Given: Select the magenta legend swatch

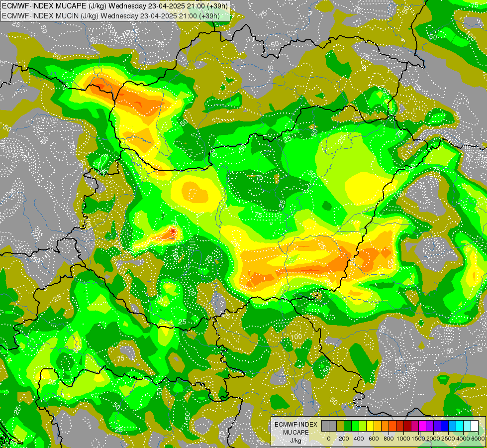Looking at the screenshot, I should click(422, 426).
